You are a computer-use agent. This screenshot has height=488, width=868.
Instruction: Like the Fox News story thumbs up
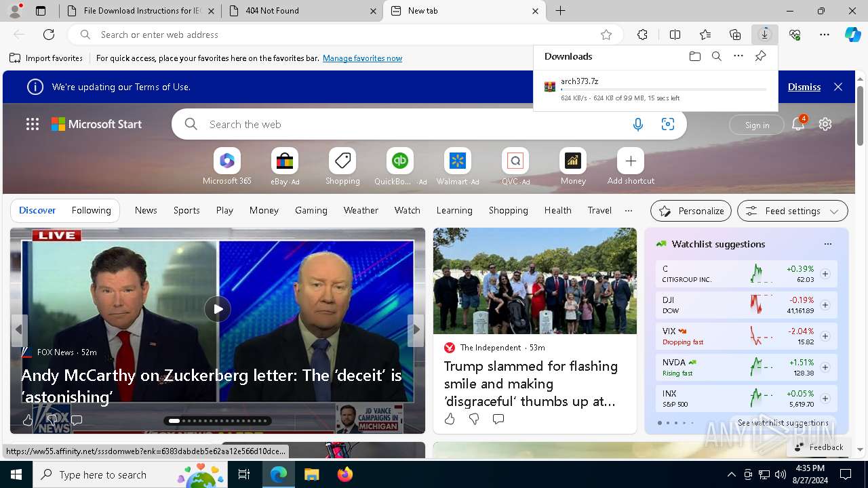point(28,420)
